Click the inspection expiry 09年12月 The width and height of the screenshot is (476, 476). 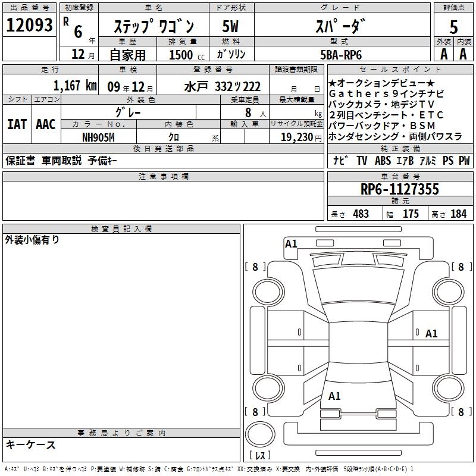(130, 87)
